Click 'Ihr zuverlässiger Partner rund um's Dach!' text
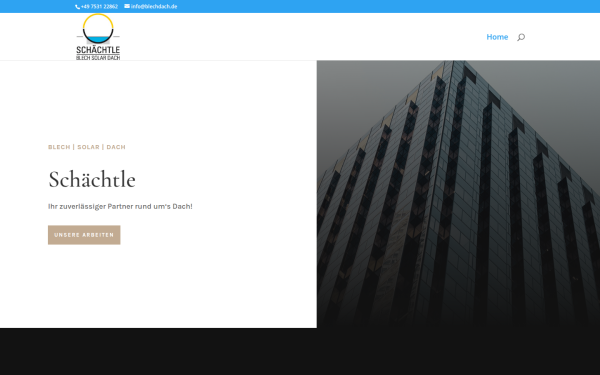Viewport: 600px width, 375px height. pyautogui.click(x=120, y=206)
